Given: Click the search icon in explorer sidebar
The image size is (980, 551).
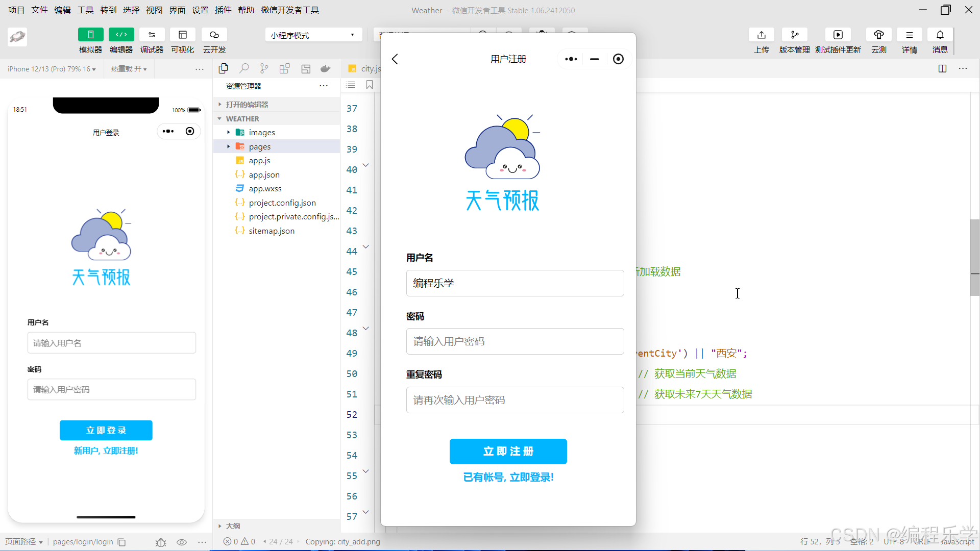Looking at the screenshot, I should pyautogui.click(x=244, y=68).
